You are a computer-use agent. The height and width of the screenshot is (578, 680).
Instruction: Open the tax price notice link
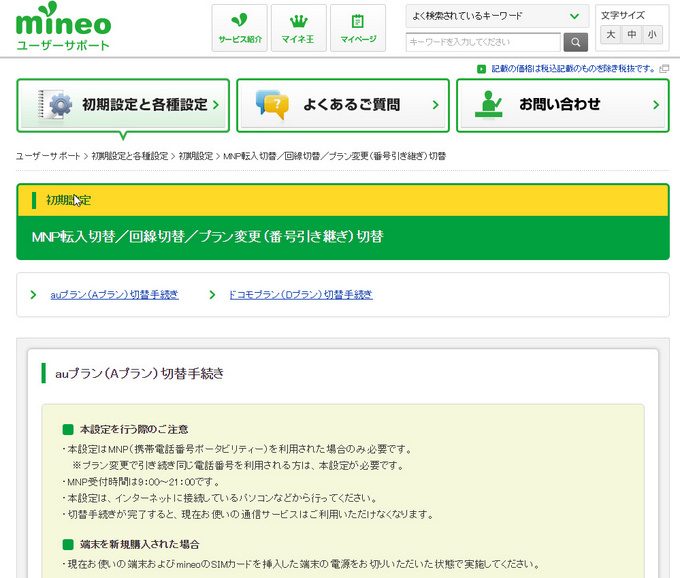tap(573, 69)
